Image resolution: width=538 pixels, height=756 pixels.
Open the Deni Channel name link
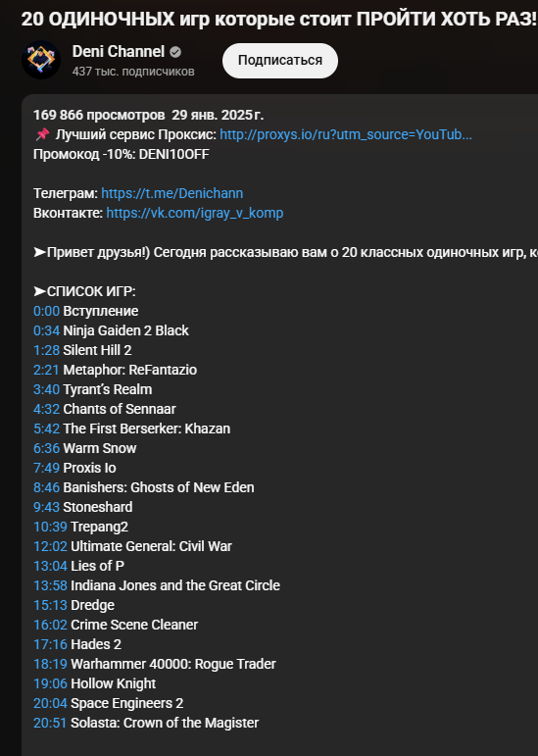(119, 52)
